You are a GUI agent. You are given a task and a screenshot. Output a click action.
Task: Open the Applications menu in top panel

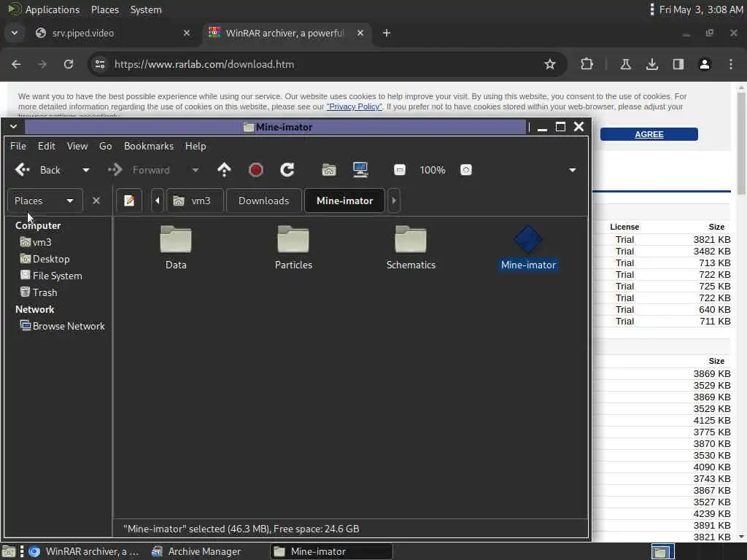click(44, 9)
